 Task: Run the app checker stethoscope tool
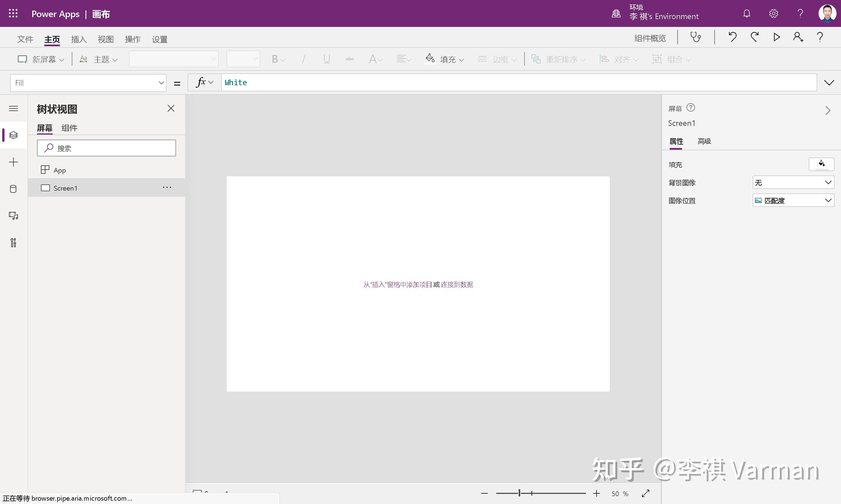click(x=696, y=37)
